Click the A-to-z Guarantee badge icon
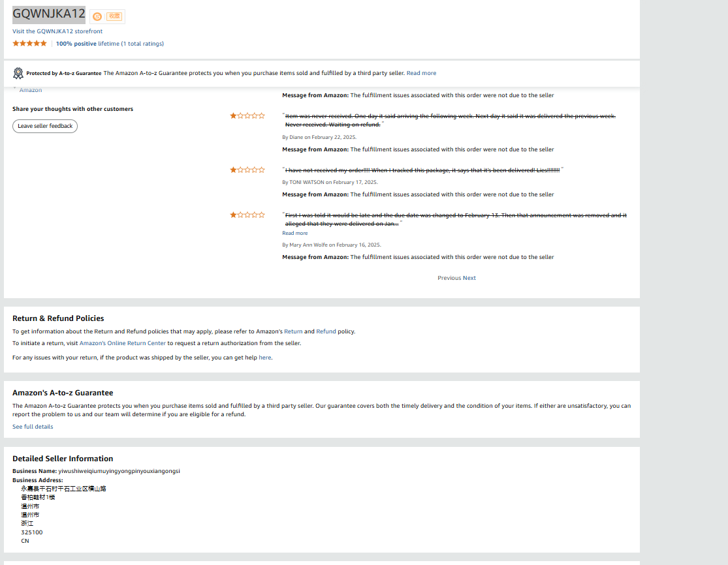This screenshot has height=565, width=728. (18, 73)
